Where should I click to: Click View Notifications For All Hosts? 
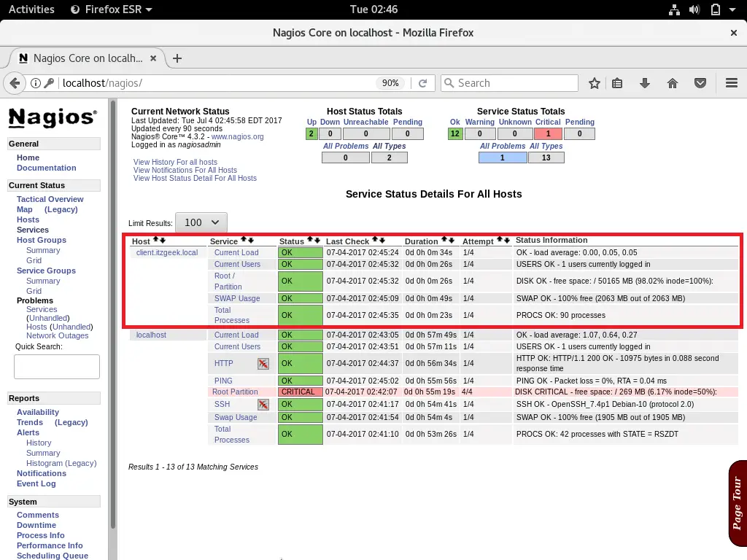[x=185, y=170]
